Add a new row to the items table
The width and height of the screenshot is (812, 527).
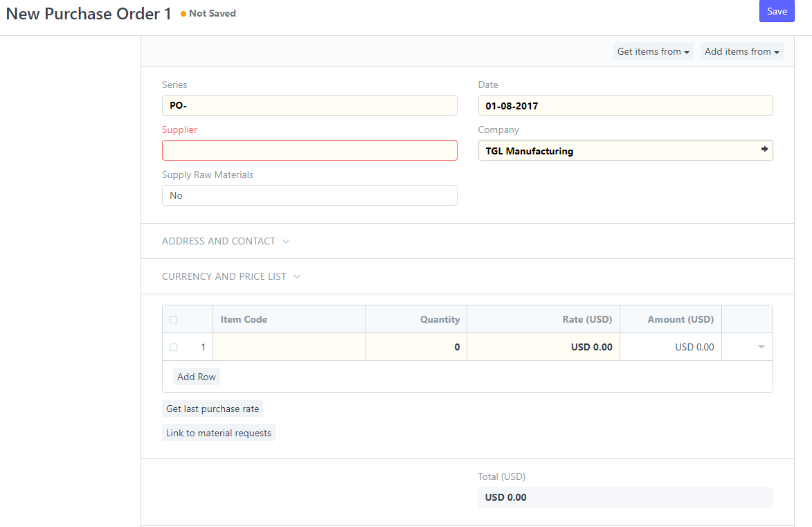(196, 377)
